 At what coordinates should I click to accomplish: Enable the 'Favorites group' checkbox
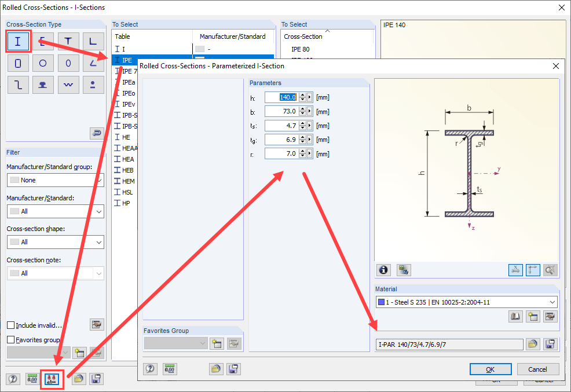point(11,339)
